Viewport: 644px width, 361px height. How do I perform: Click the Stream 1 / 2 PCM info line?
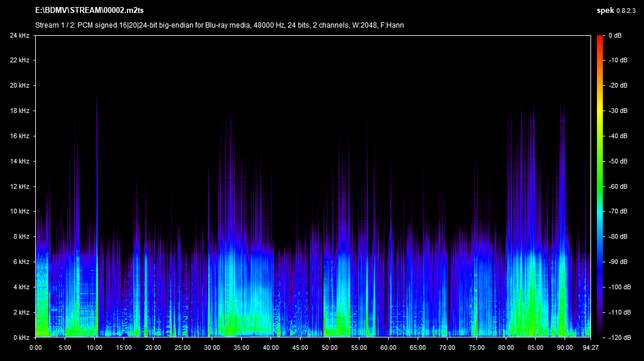click(x=219, y=25)
